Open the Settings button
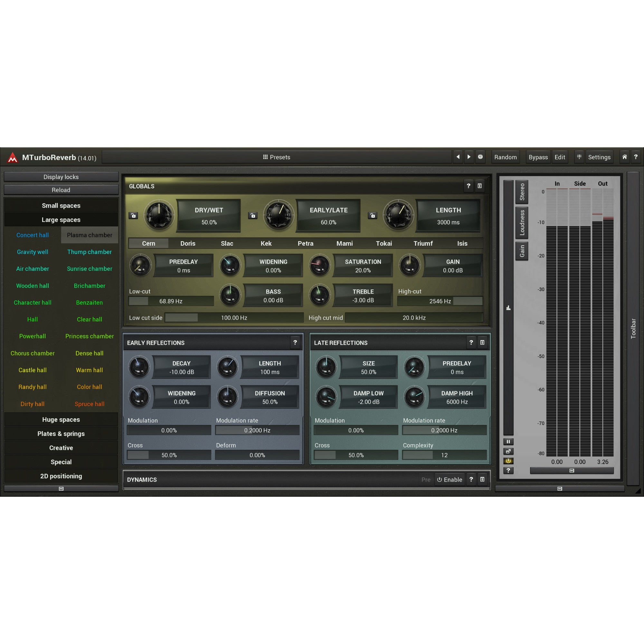The width and height of the screenshot is (644, 644). (599, 157)
